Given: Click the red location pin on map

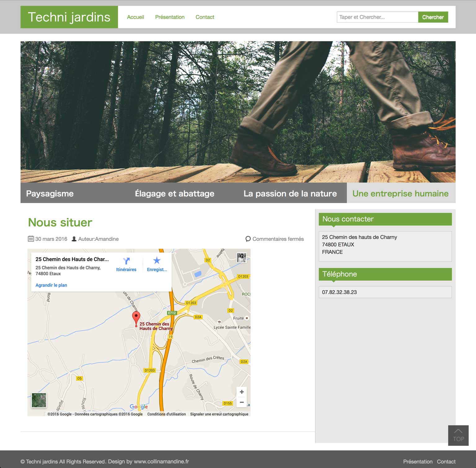Looking at the screenshot, I should pyautogui.click(x=136, y=317).
